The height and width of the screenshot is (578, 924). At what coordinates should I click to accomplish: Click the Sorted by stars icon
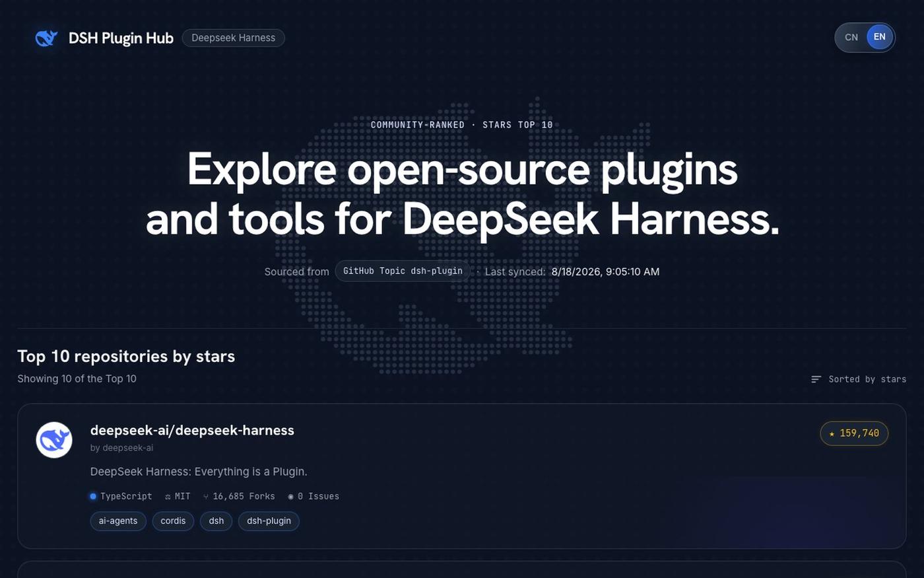[816, 379]
